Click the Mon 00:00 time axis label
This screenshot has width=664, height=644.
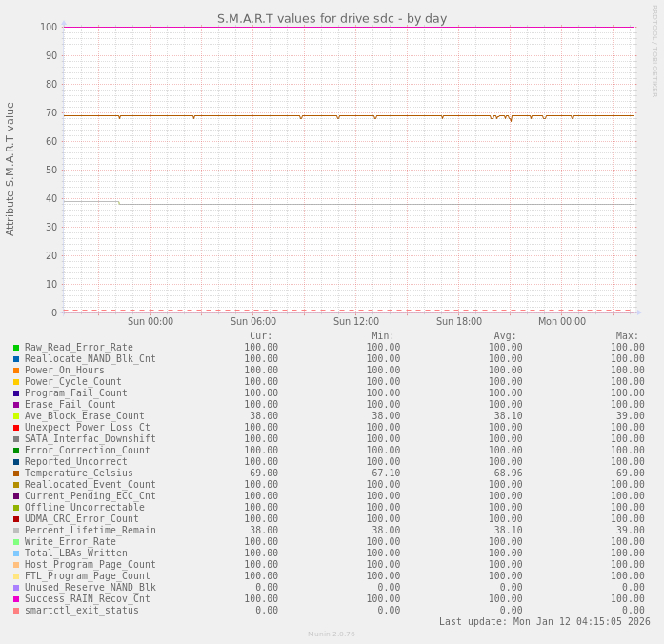click(x=562, y=322)
